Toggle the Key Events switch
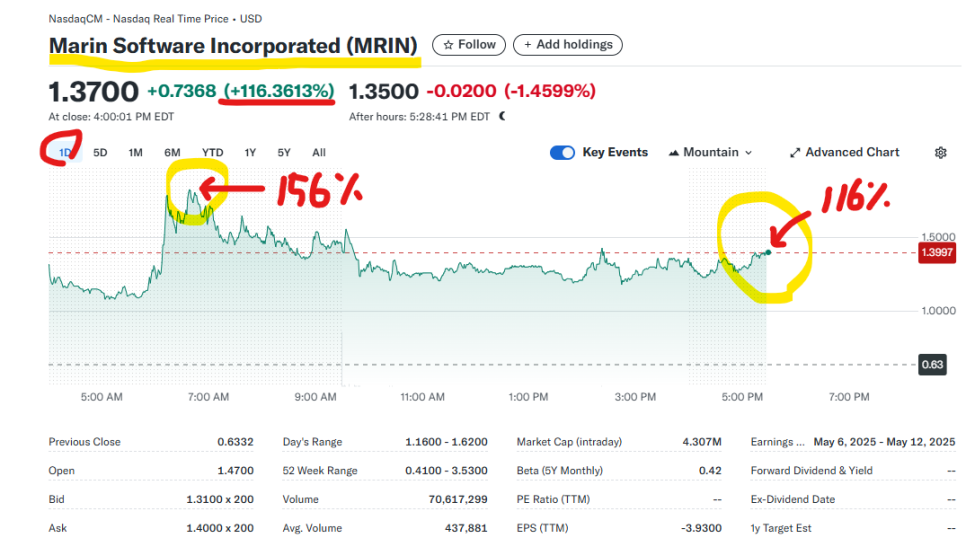966x538 pixels. (x=562, y=152)
